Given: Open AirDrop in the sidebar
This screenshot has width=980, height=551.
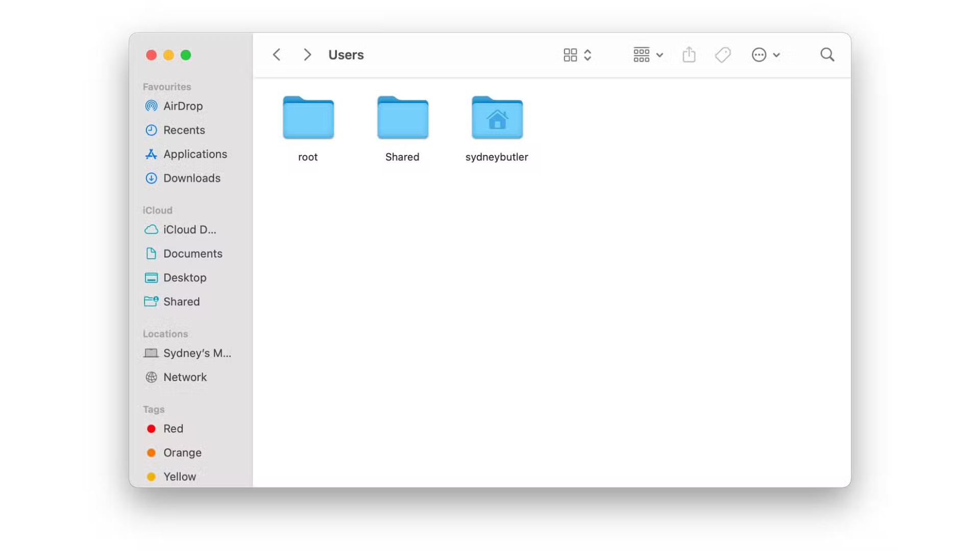Looking at the screenshot, I should 182,106.
